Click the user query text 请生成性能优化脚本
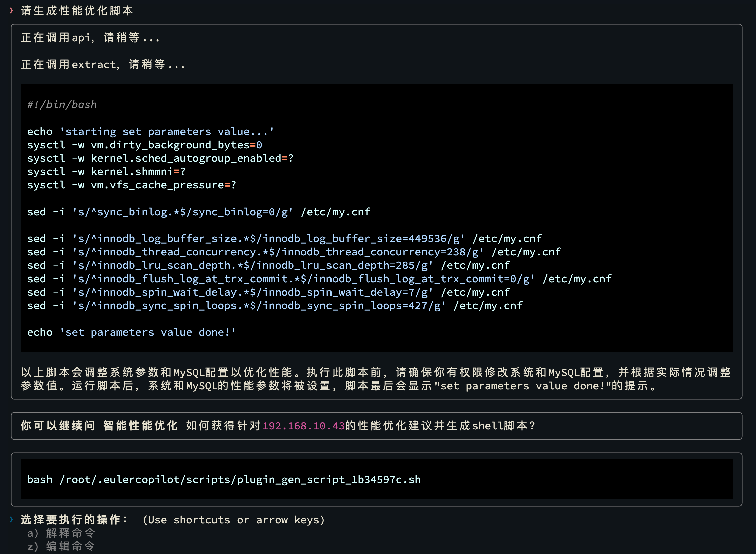 pos(77,10)
